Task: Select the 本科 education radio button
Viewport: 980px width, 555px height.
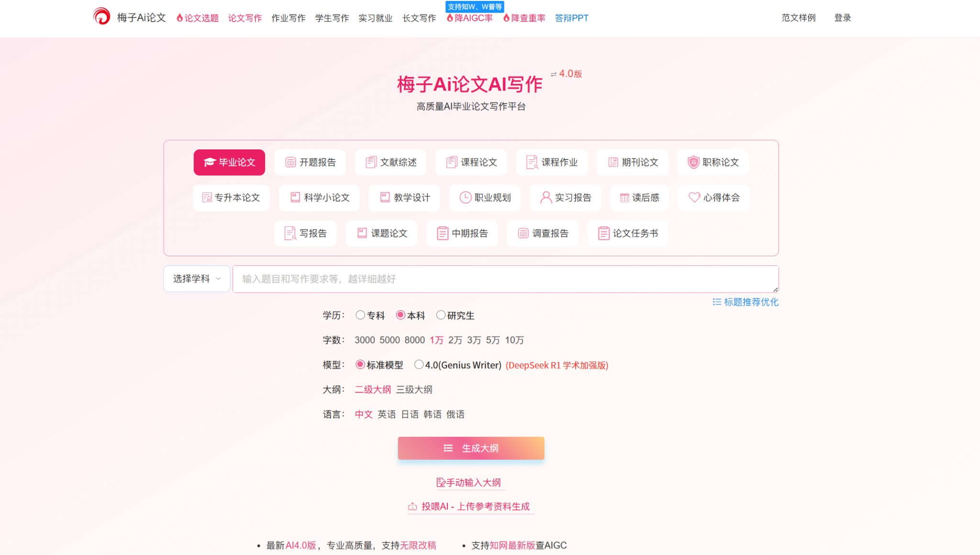Action: pyautogui.click(x=401, y=315)
